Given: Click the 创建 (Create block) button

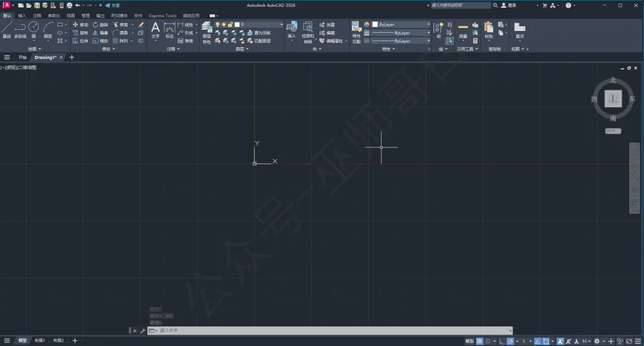Looking at the screenshot, I should (327, 24).
